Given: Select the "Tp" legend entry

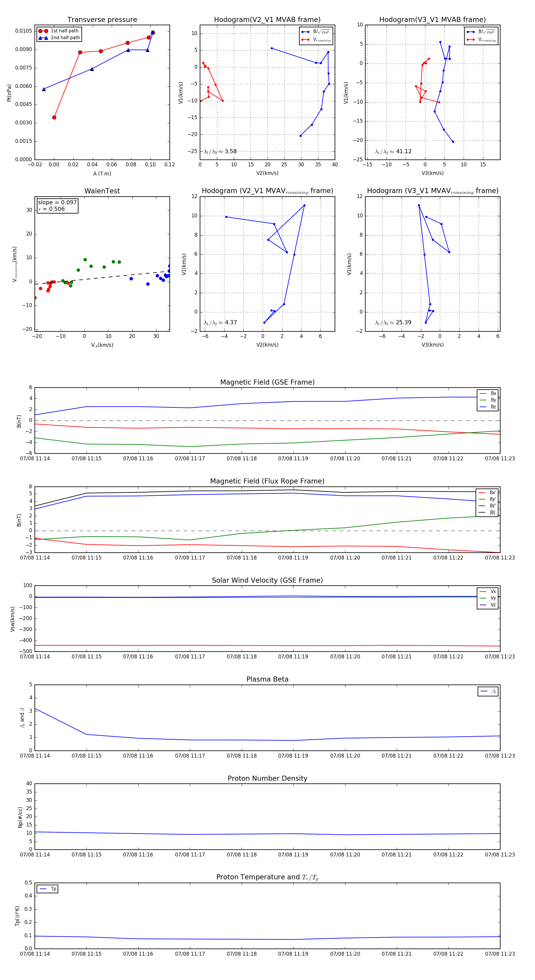Looking at the screenshot, I should click(48, 889).
